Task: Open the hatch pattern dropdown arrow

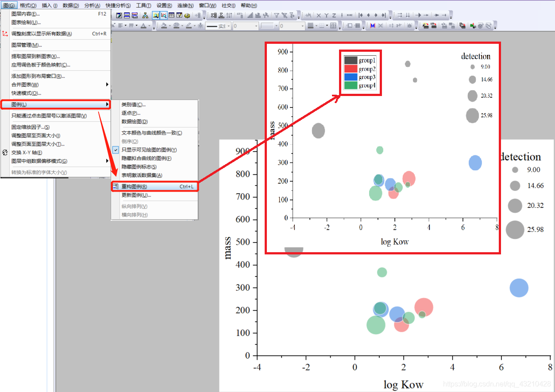Action: (316, 26)
